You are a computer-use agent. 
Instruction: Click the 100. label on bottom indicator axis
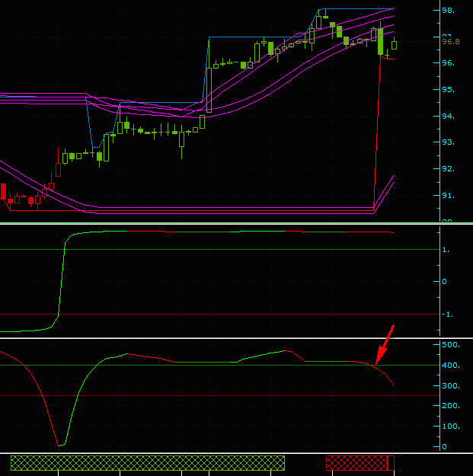[x=451, y=426]
